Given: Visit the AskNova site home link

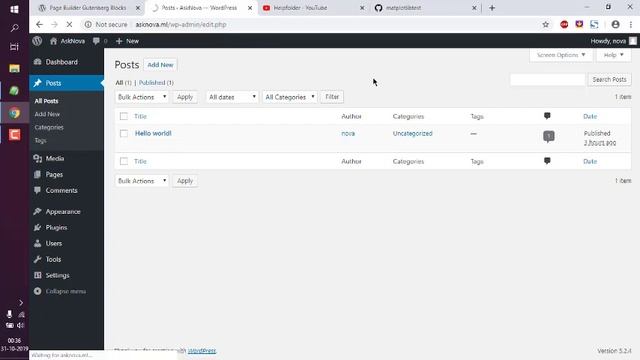Looking at the screenshot, I should pyautogui.click(x=67, y=41).
